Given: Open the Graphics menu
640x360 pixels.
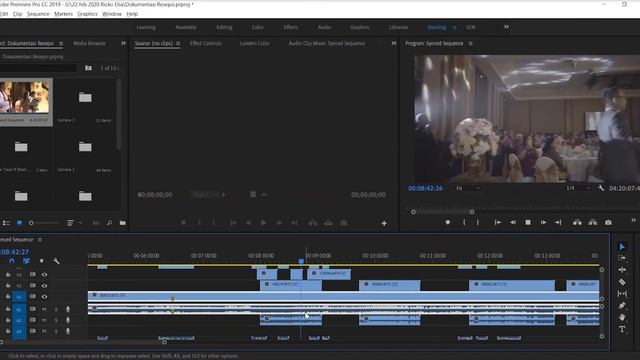Looking at the screenshot, I should [x=87, y=14].
